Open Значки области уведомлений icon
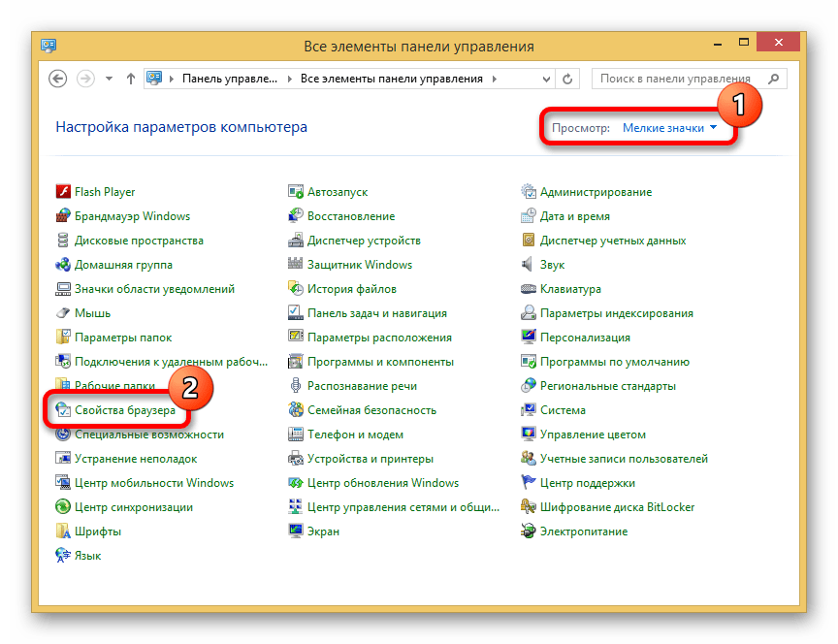The height and width of the screenshot is (644, 838). pos(63,289)
